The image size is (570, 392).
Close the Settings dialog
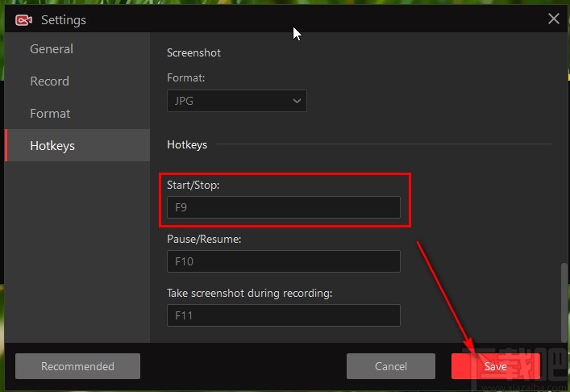(553, 19)
